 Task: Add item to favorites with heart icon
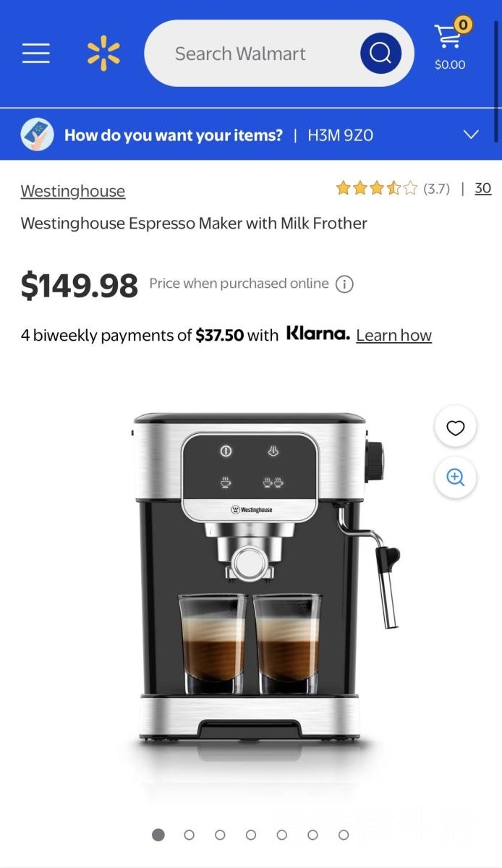(455, 428)
